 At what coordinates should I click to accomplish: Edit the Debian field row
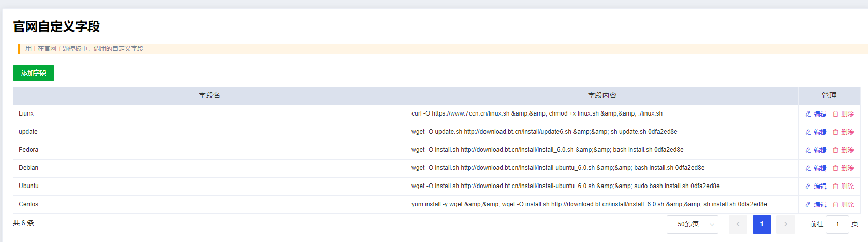pos(816,168)
